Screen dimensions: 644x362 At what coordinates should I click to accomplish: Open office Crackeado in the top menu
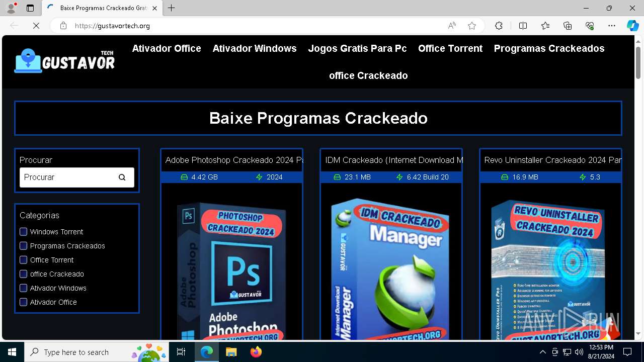click(x=368, y=75)
